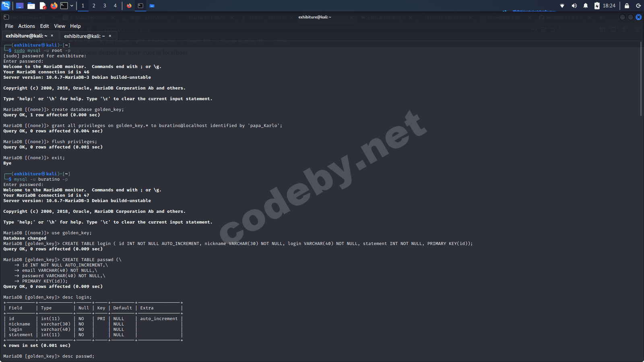Click the 'auto_increment' extra cell
The height and width of the screenshot is (362, 644).
[x=159, y=319]
